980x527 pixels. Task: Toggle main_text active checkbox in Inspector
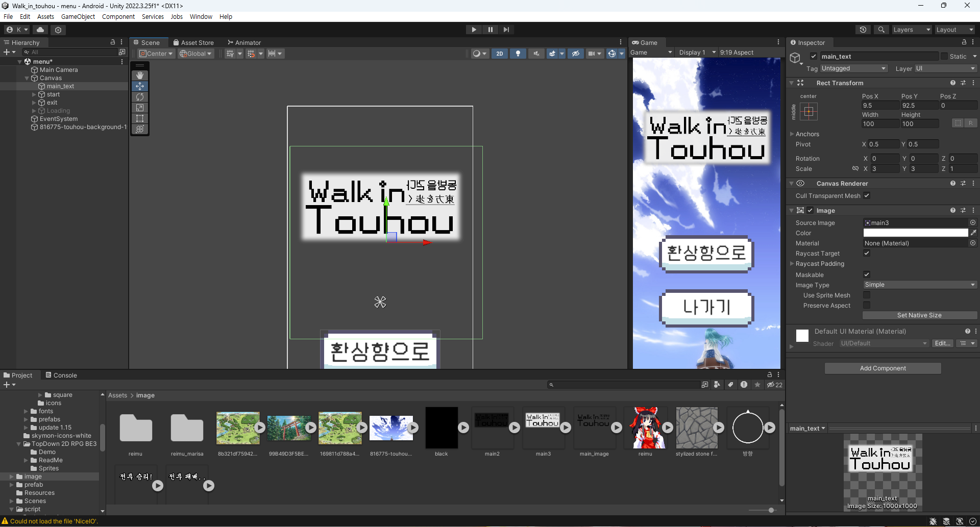(814, 57)
